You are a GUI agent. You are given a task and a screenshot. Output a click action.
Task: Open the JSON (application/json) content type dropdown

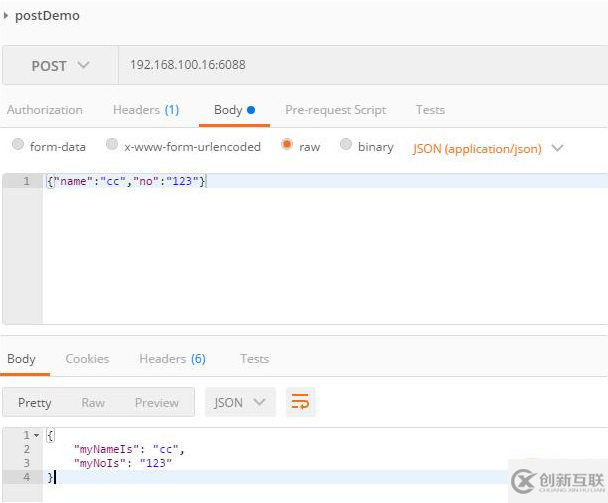(x=487, y=149)
